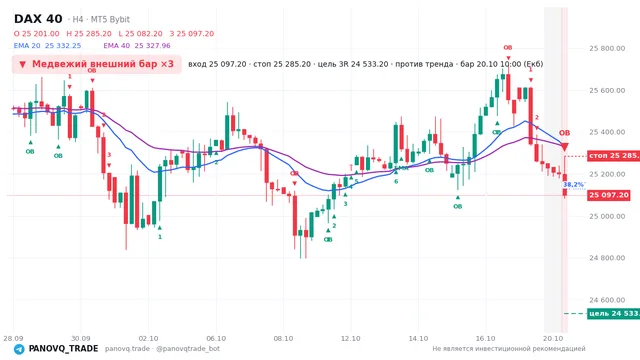This screenshot has width=640, height=360.
Task: Click the 30.09 date on the time axis
Action: coord(80,338)
